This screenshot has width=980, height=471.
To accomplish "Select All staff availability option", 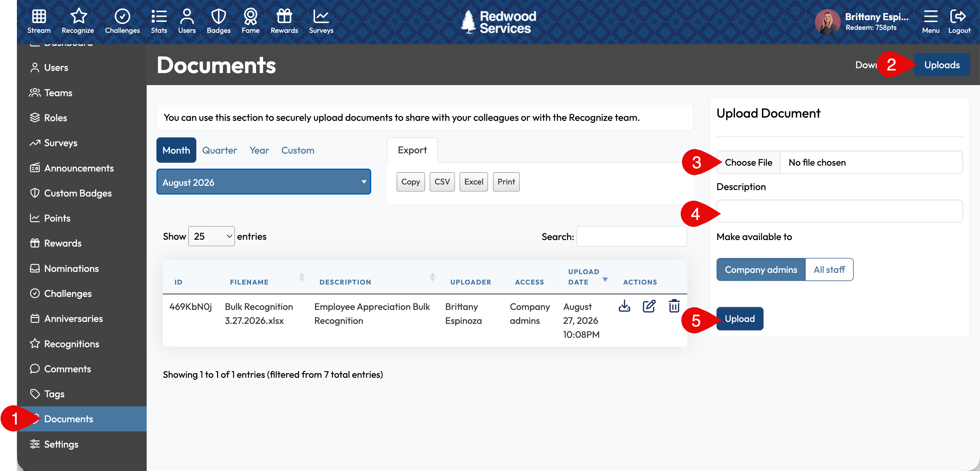I will [x=829, y=270].
